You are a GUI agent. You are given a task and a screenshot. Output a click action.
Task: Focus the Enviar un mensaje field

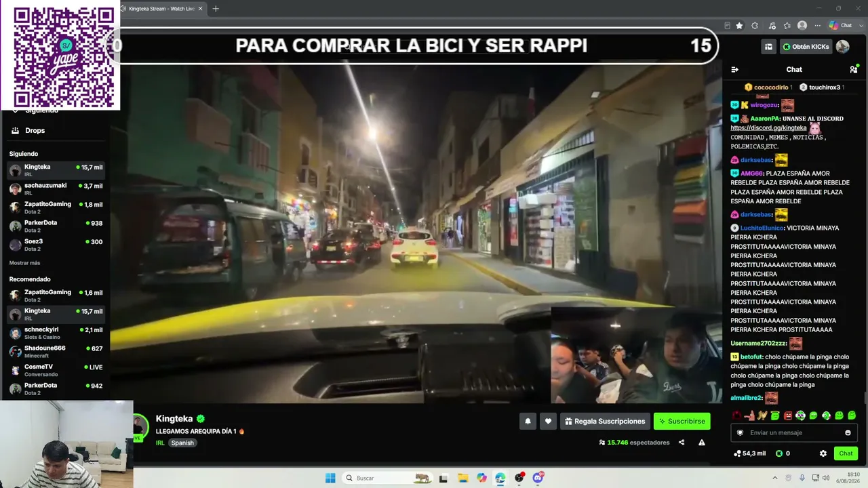pyautogui.click(x=794, y=432)
